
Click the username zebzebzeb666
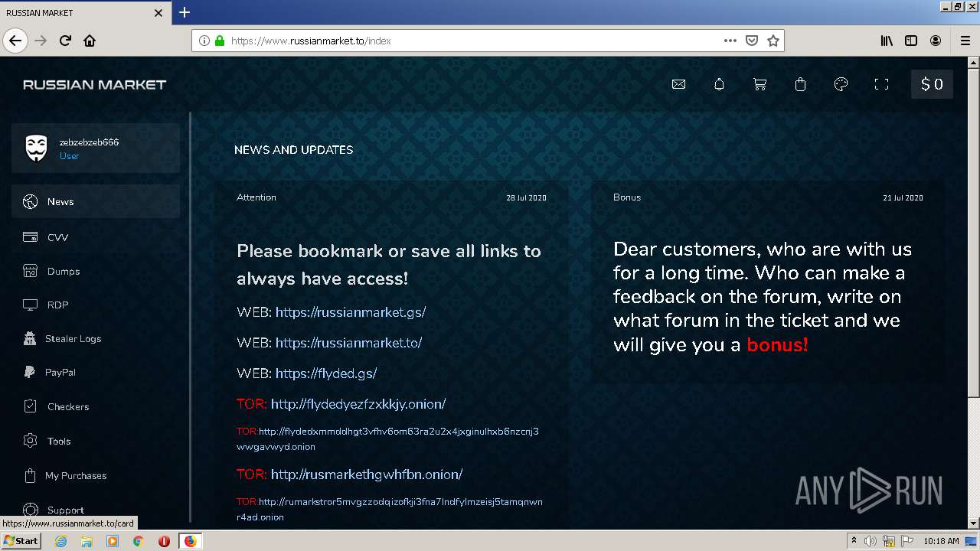[x=89, y=142]
